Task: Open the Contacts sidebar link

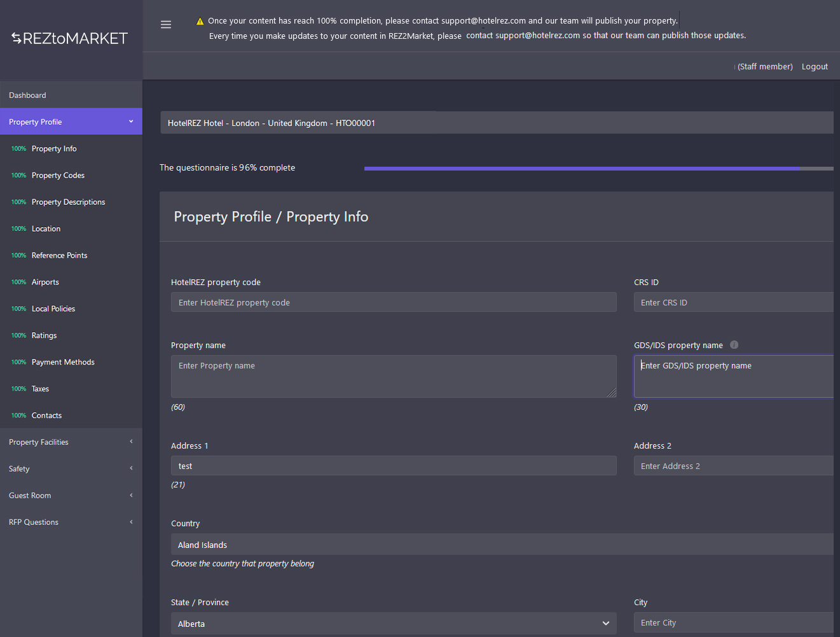Action: 46,416
